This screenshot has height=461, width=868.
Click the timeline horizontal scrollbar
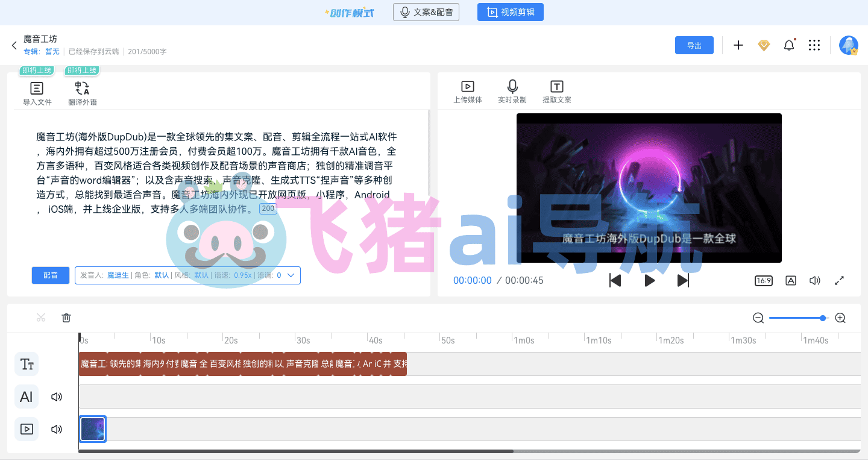[296, 451]
